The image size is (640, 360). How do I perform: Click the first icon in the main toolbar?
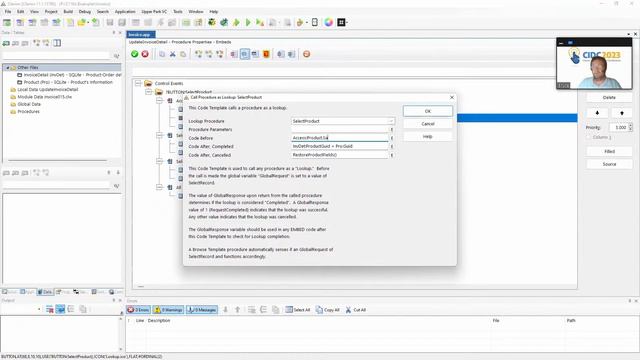[x=7, y=22]
